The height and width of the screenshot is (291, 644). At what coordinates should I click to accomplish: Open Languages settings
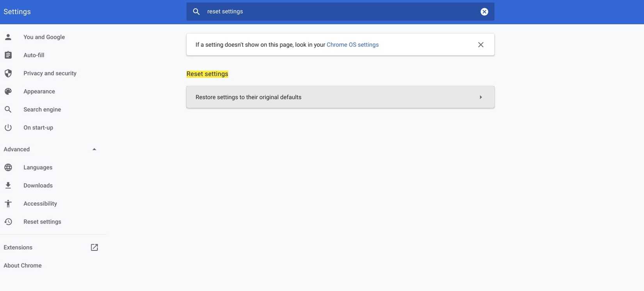tap(38, 167)
